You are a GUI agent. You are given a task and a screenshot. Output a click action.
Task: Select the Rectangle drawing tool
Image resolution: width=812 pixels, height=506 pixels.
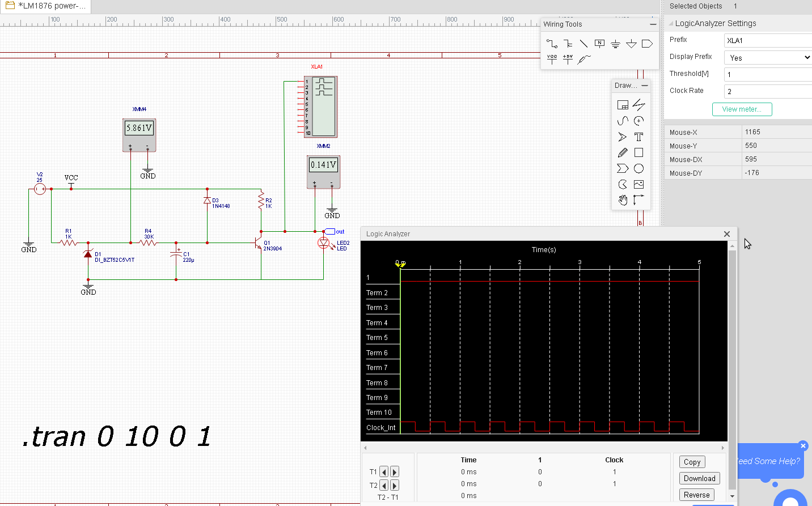pyautogui.click(x=638, y=152)
